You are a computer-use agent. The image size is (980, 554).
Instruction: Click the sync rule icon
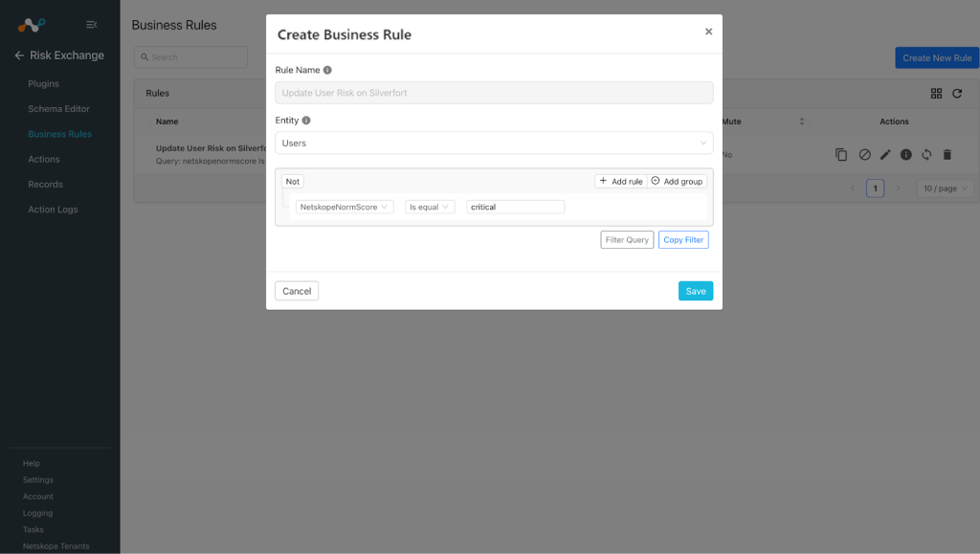click(926, 154)
